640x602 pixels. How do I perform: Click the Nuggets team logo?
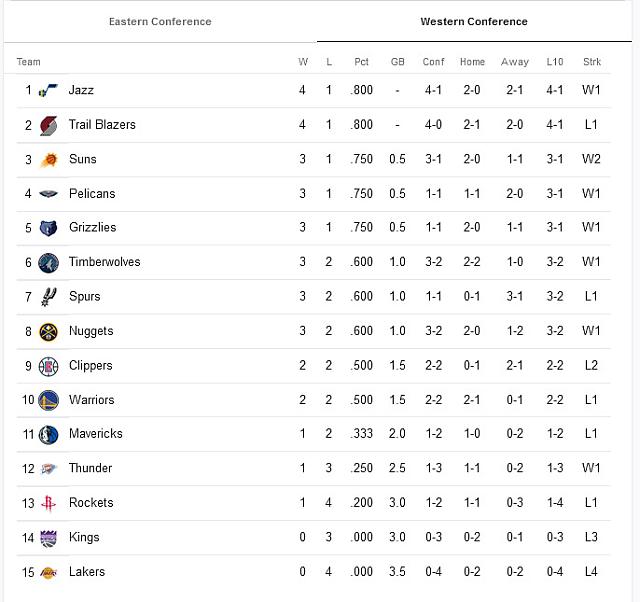tap(48, 332)
